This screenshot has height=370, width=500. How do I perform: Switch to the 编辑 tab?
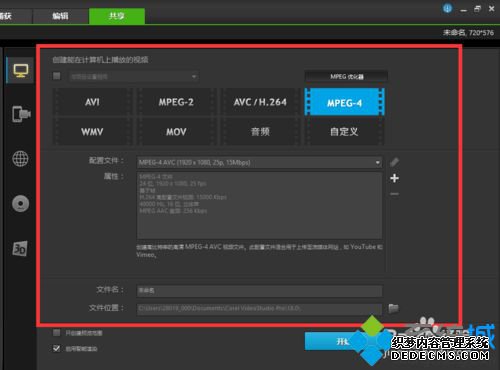pyautogui.click(x=60, y=16)
